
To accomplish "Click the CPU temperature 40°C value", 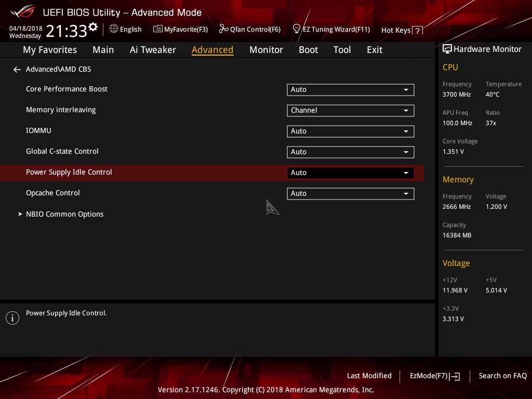I will coord(493,95).
